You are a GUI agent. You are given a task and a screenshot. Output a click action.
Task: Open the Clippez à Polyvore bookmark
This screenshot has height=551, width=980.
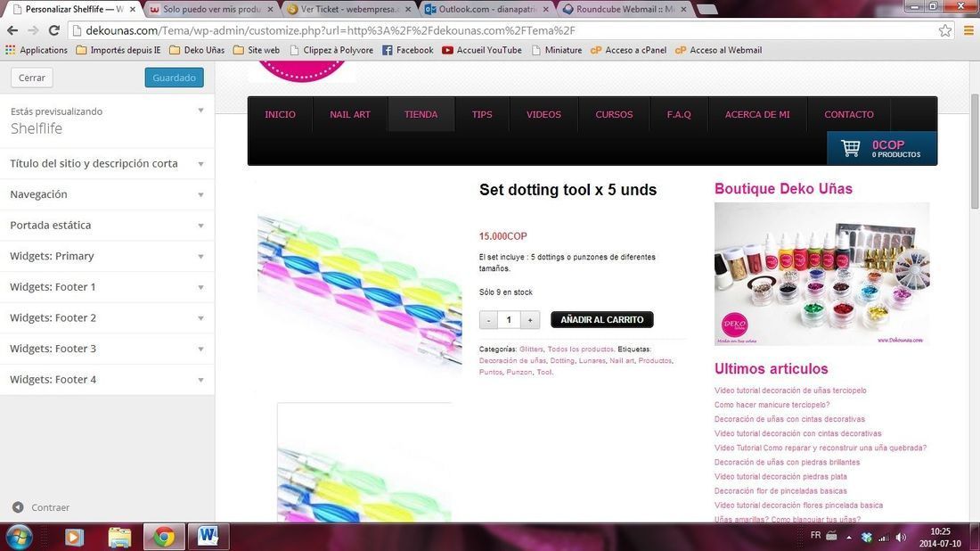(331, 50)
